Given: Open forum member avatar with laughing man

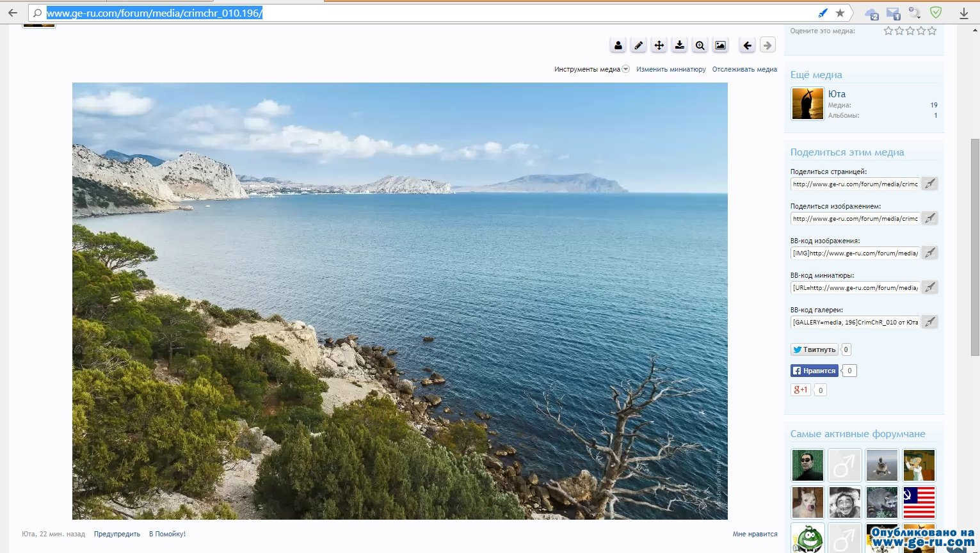Looking at the screenshot, I should [845, 502].
